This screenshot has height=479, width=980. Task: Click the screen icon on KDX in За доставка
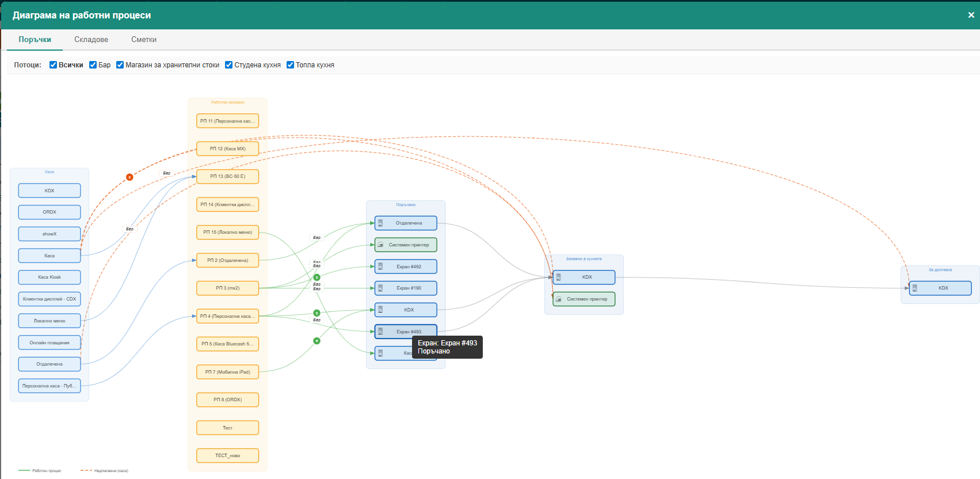tap(915, 288)
